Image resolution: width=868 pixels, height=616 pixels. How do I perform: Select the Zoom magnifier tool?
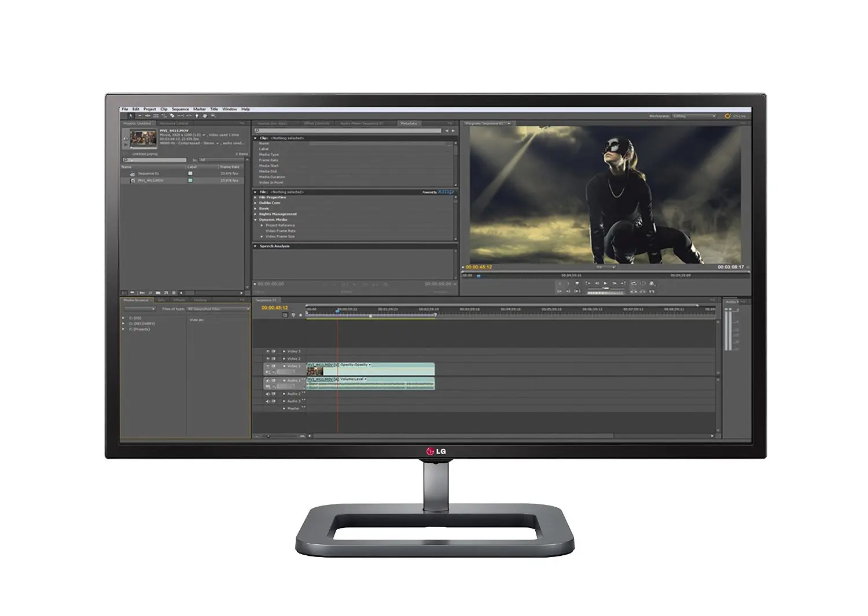[x=213, y=116]
